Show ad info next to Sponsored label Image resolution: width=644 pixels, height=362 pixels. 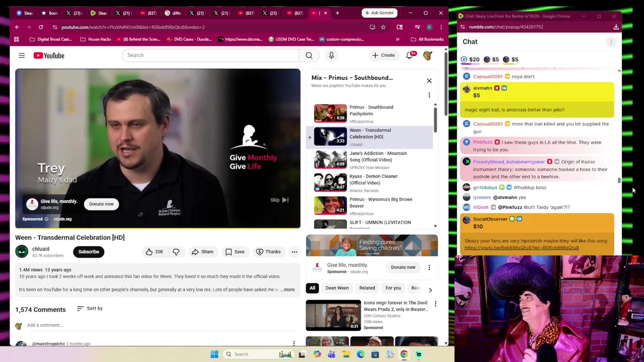[46, 219]
